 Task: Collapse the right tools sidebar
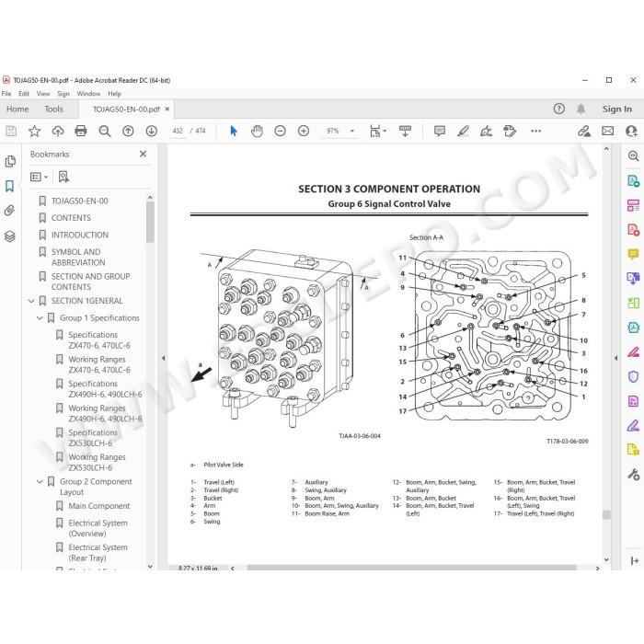pyautogui.click(x=635, y=560)
